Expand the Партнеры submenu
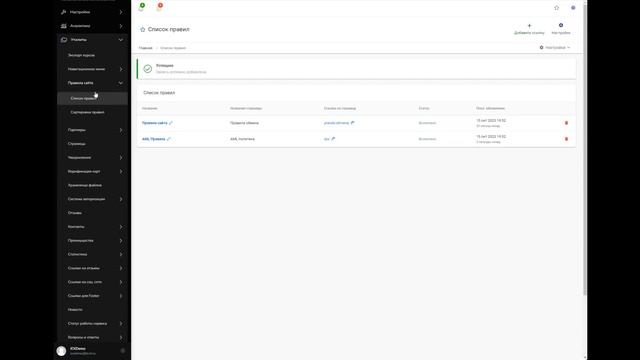Screen dimensions: 640x360 (x=121, y=130)
